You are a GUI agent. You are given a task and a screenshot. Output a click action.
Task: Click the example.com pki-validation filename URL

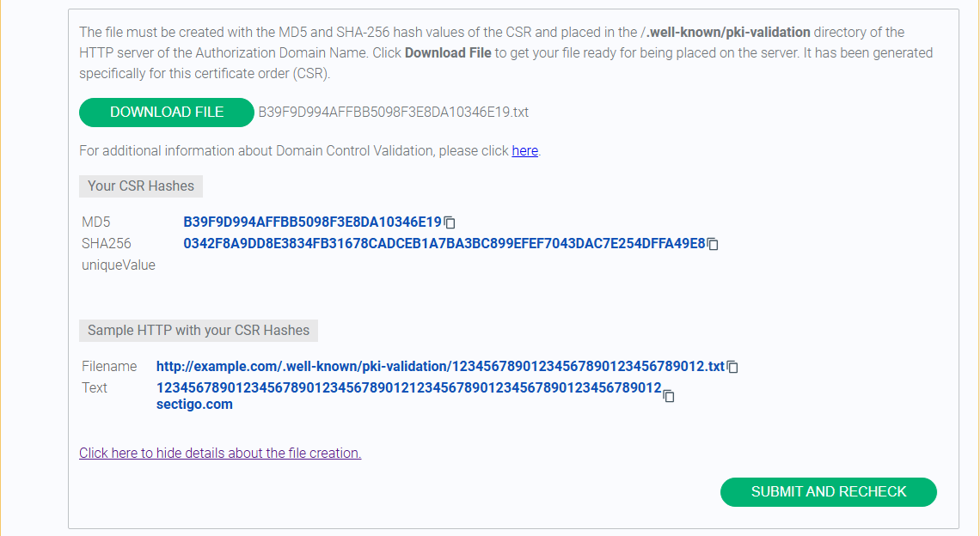point(440,366)
